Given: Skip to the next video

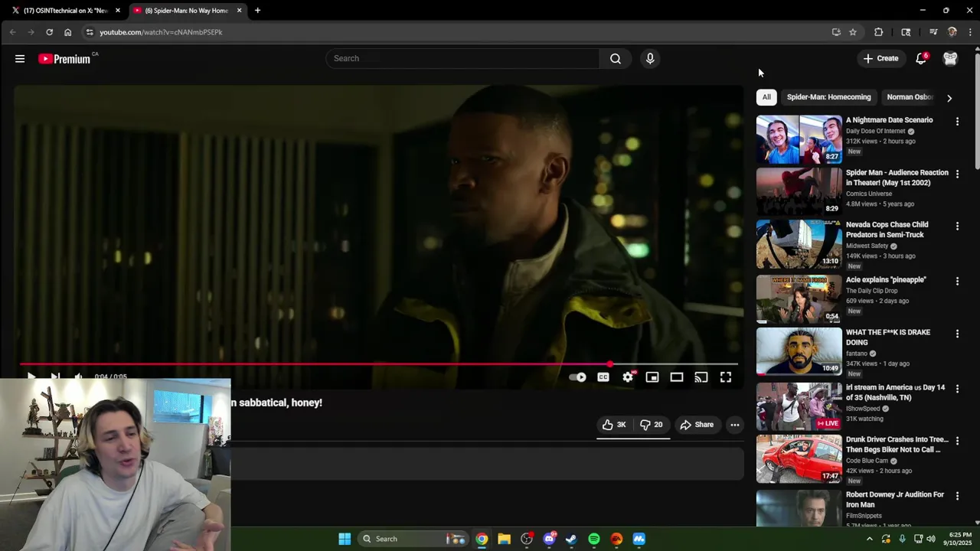Looking at the screenshot, I should pos(55,377).
